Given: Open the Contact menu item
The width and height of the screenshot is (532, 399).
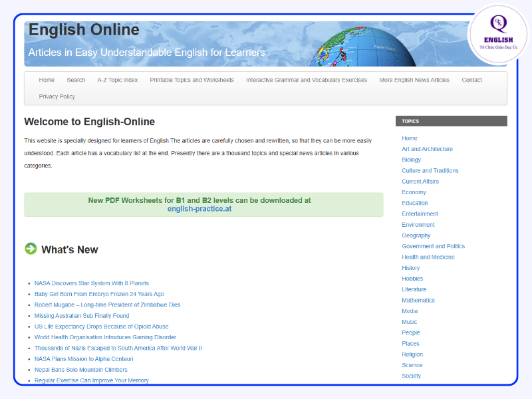Looking at the screenshot, I should pyautogui.click(x=471, y=80).
